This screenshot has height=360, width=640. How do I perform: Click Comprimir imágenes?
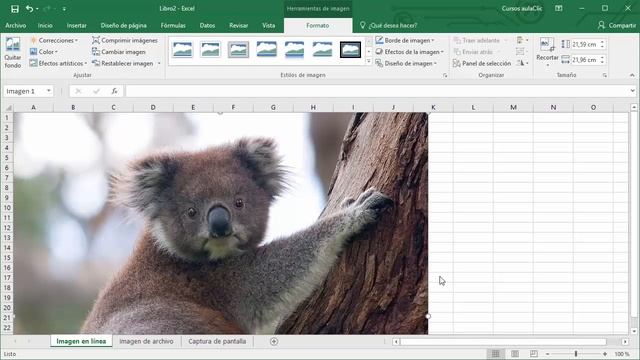point(124,40)
